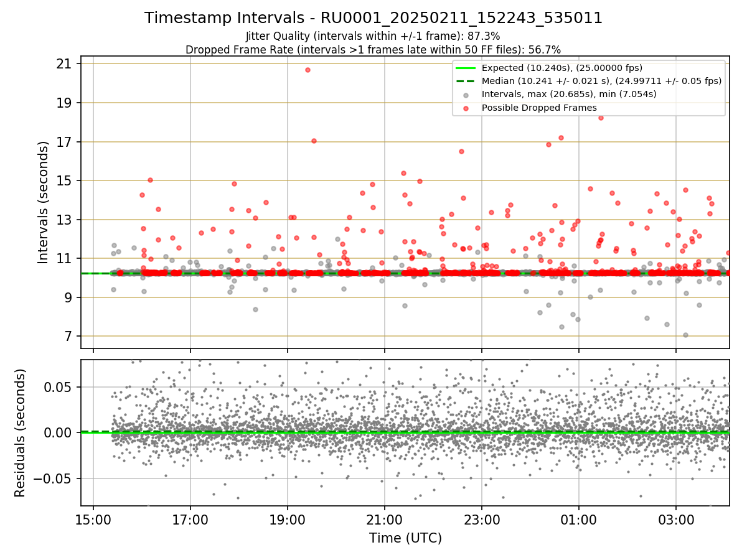Click the 9 tick on intervals axis
This screenshot has width=747, height=560.
[68, 297]
